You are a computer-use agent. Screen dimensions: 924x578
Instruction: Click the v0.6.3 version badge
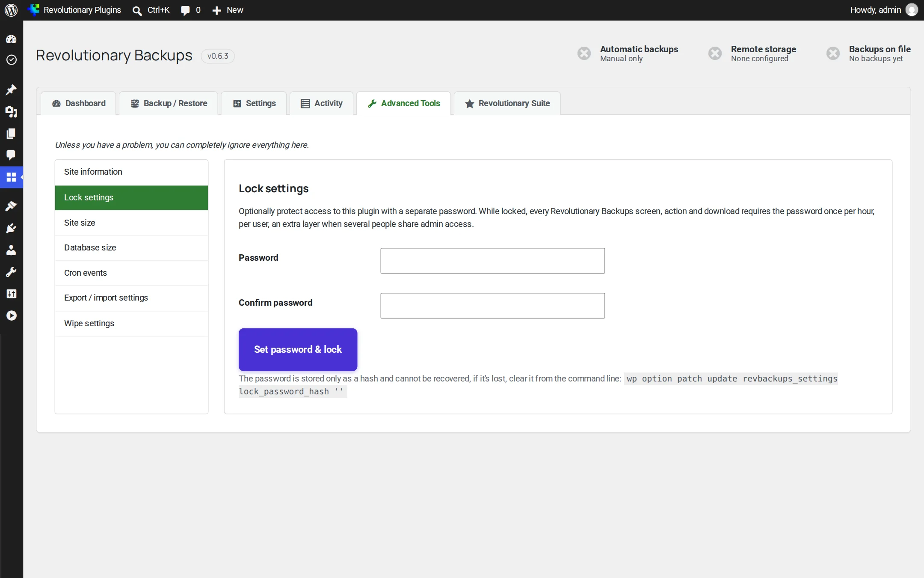tap(218, 56)
